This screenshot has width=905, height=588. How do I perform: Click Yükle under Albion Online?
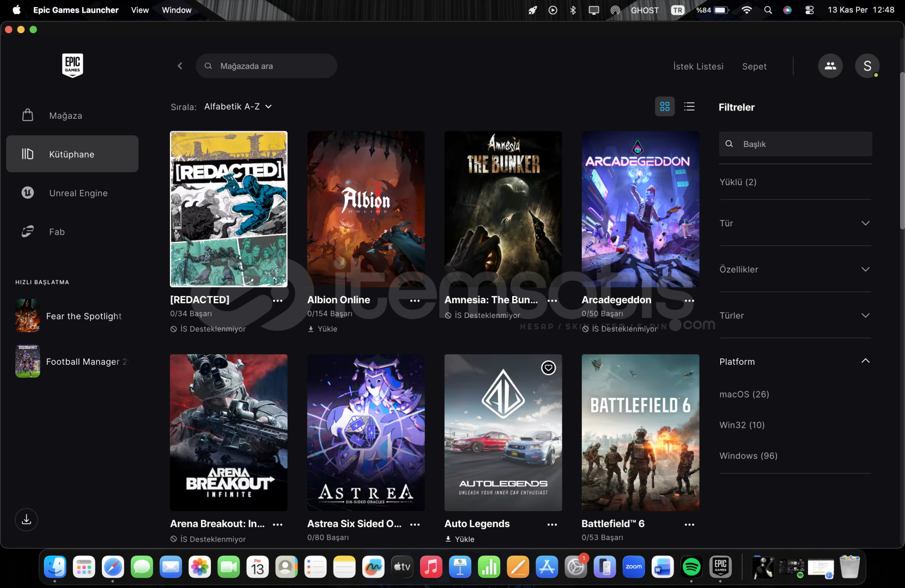point(327,329)
